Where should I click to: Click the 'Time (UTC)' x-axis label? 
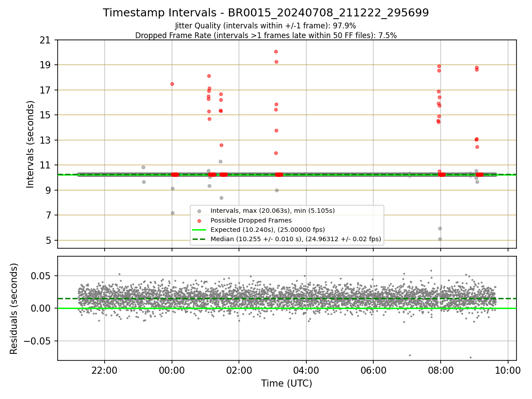pos(286,383)
